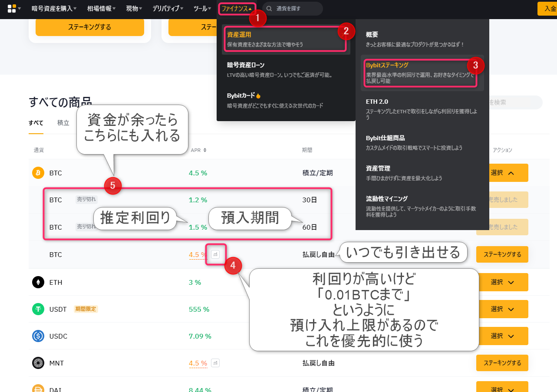The width and height of the screenshot is (557, 392).
Task: Click the 通貨 column header
Action: [x=39, y=150]
